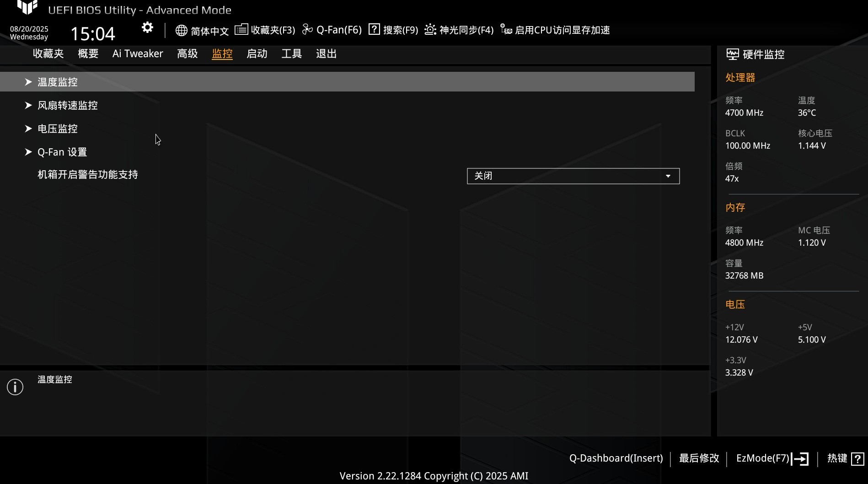
Task: Switch to the Ai Tweaker tab
Action: 138,54
